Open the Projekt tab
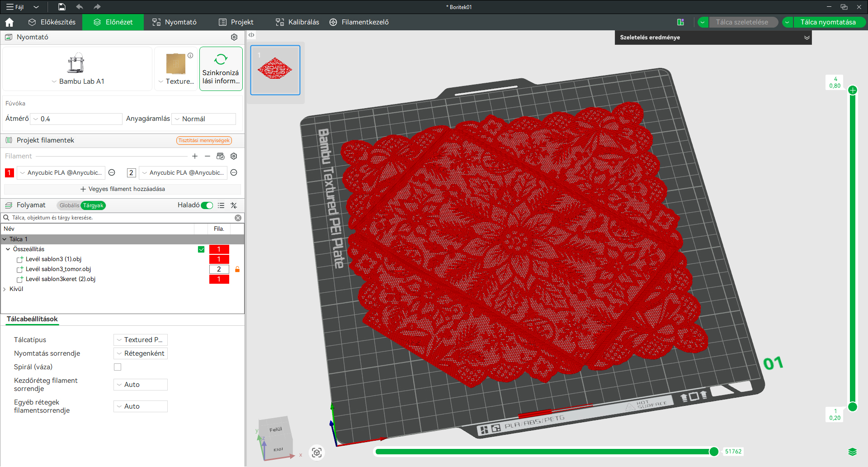 pos(236,22)
